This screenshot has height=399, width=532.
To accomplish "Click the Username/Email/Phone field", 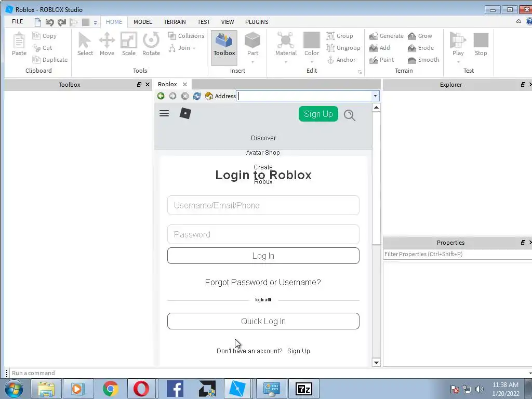I will (x=263, y=205).
